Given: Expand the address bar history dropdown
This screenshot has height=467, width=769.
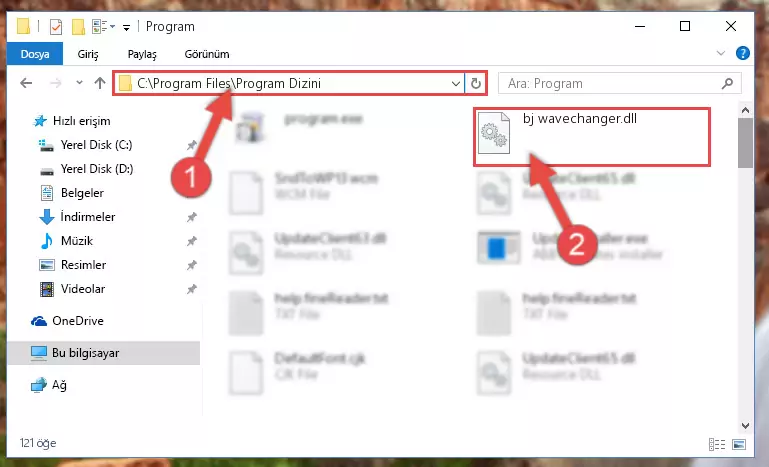Looking at the screenshot, I should pos(456,83).
